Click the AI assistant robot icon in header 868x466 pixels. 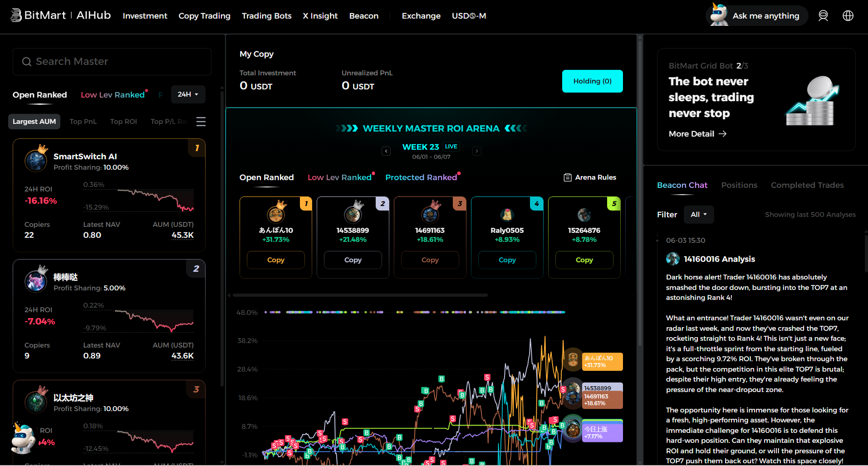[x=718, y=15]
